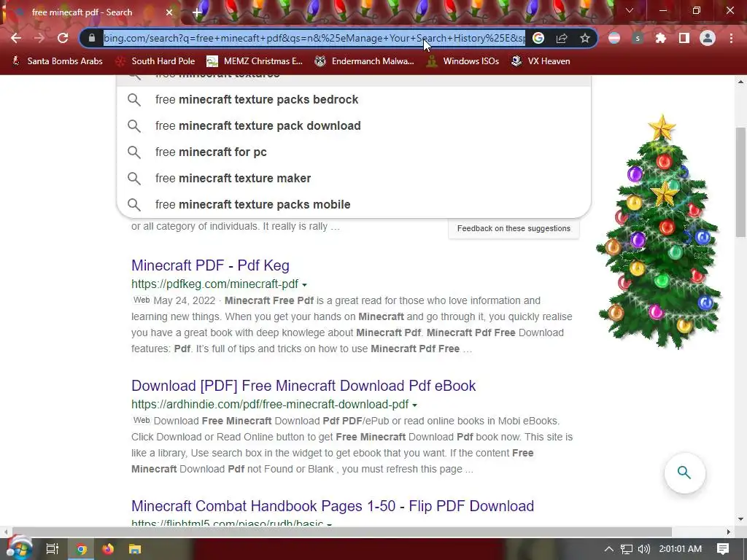747x560 pixels.
Task: Open South Hard Pole bookmark
Action: coord(156,61)
